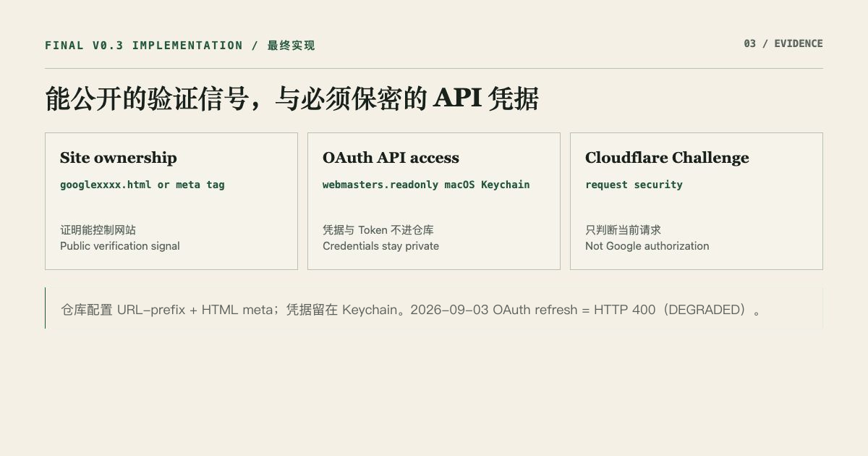Screen dimensions: 868x456
Task: Select the 'Cloudflare Challenge' card heading
Action: click(667, 158)
